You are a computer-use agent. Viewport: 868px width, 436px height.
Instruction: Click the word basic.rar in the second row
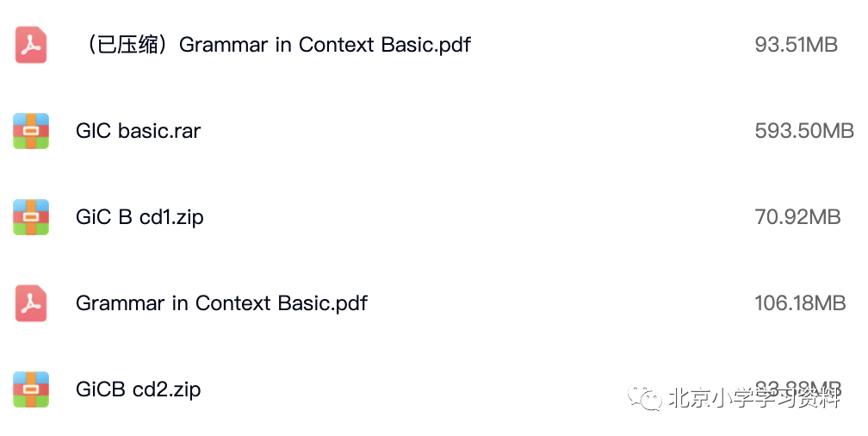coord(159,131)
